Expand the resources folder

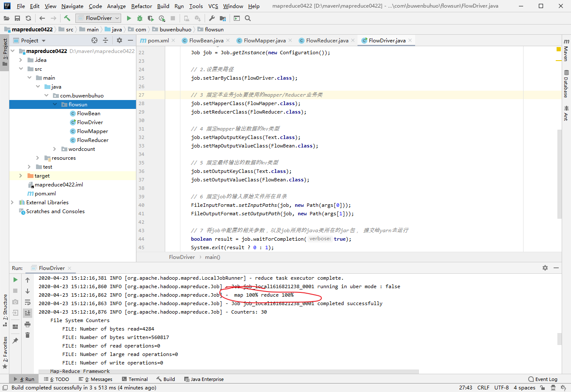click(x=38, y=158)
